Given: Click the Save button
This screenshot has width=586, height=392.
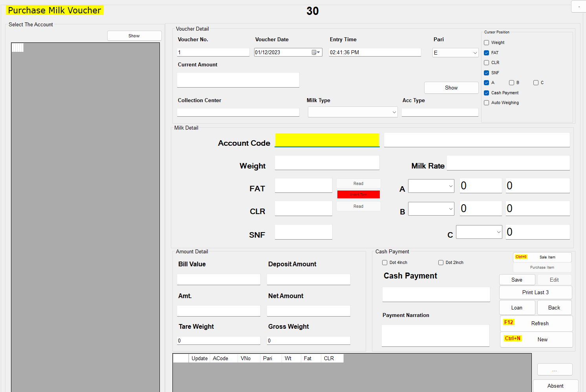Looking at the screenshot, I should point(517,280).
